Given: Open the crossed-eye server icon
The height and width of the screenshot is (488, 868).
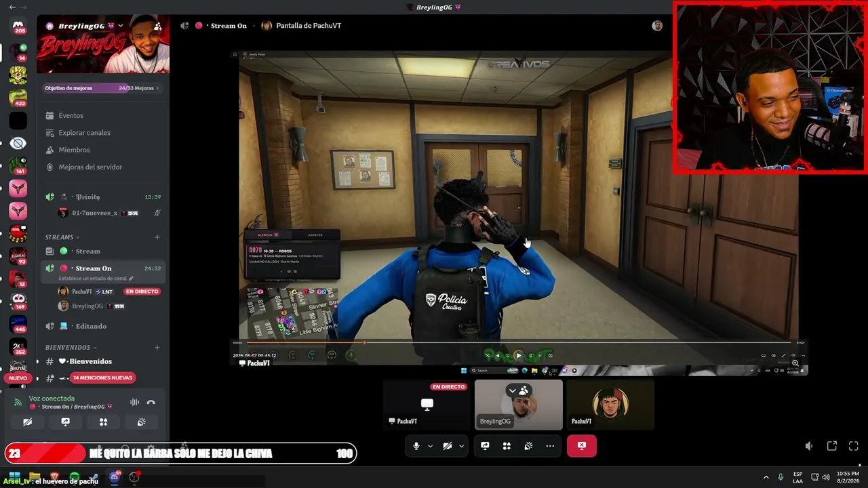Looking at the screenshot, I should point(18,143).
